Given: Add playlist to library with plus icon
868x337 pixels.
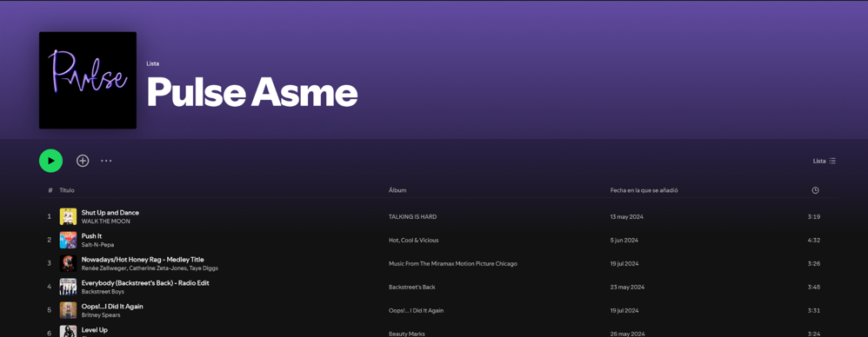Looking at the screenshot, I should coord(83,161).
